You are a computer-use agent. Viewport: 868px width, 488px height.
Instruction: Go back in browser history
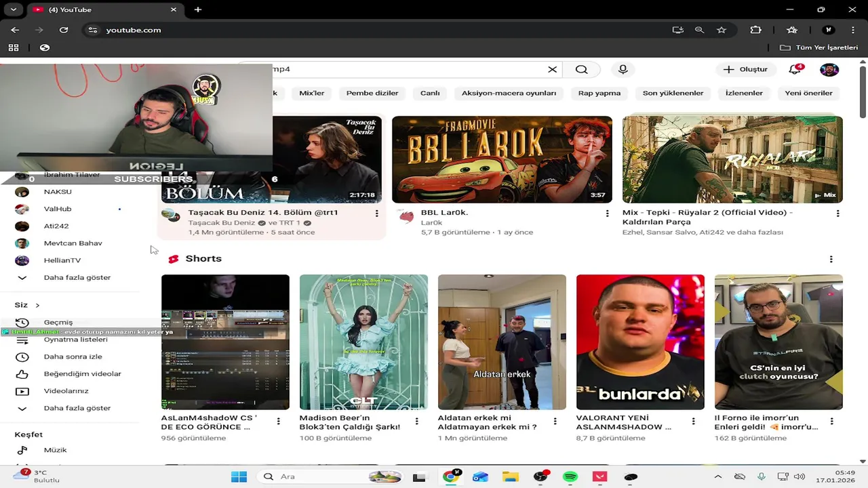point(15,30)
